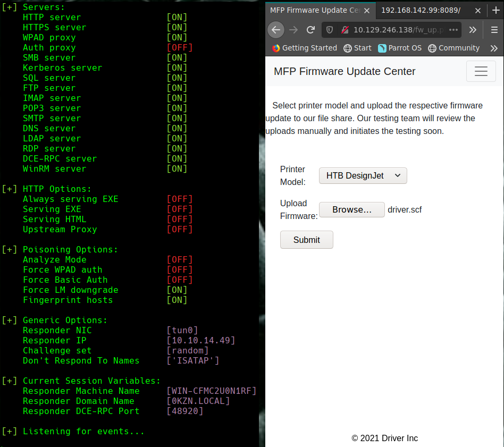504x447 pixels.
Task: Submit the firmware upload form
Action: 306,240
